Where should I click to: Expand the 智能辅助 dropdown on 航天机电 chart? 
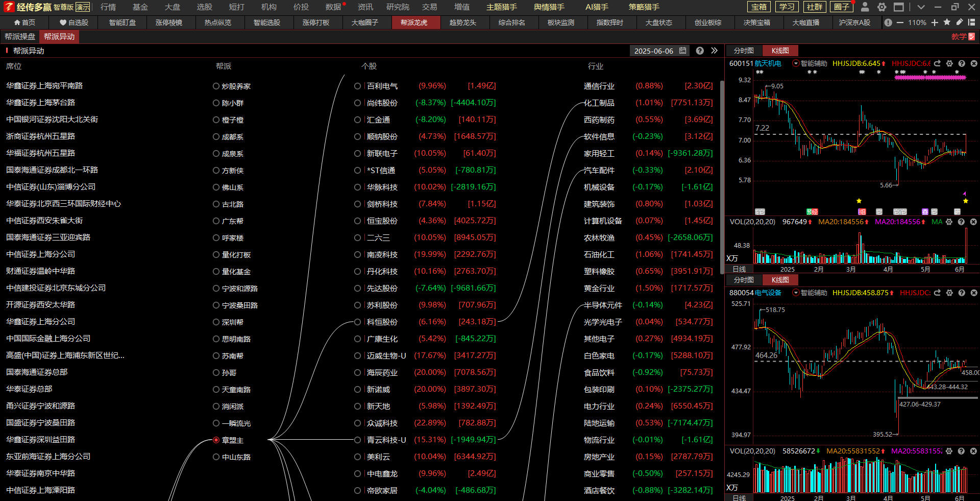point(796,63)
